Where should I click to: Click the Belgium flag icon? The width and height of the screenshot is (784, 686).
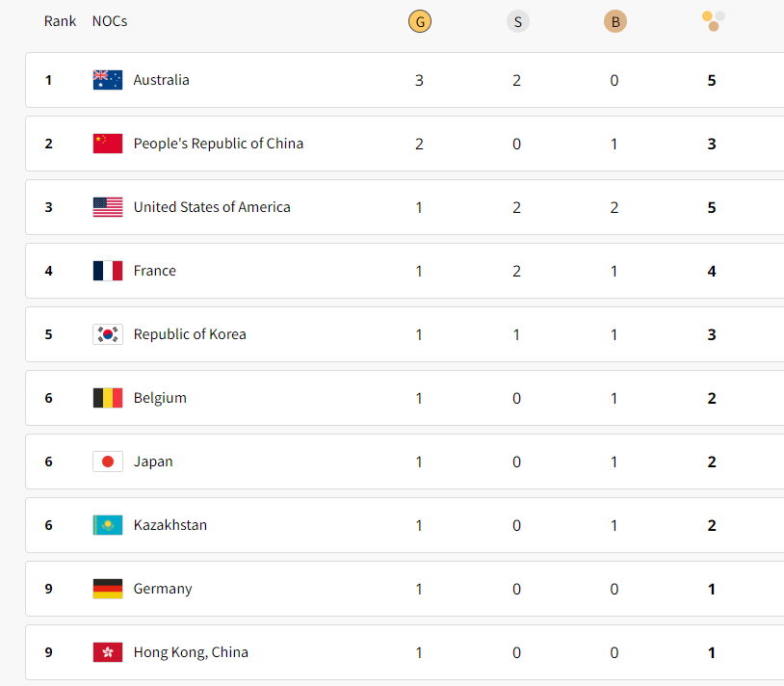point(108,398)
